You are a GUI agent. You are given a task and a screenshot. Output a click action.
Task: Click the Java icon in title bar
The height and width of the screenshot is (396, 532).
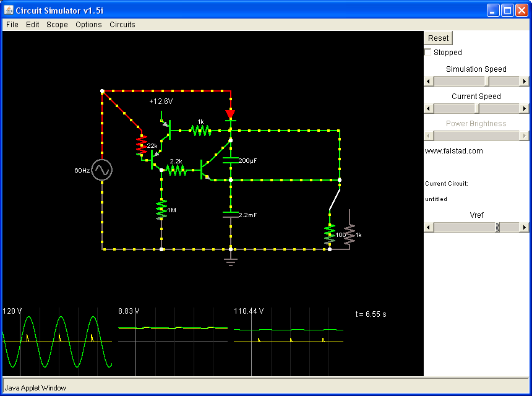(x=9, y=10)
